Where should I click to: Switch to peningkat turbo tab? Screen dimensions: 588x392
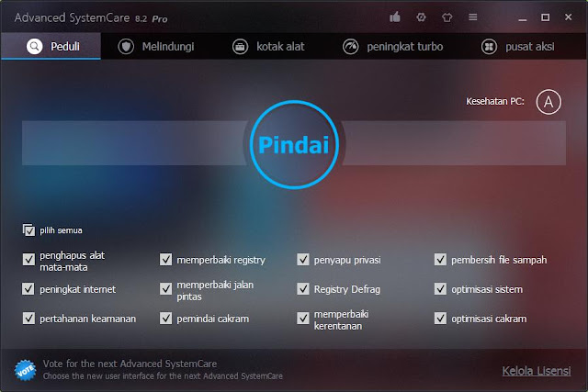pos(393,47)
